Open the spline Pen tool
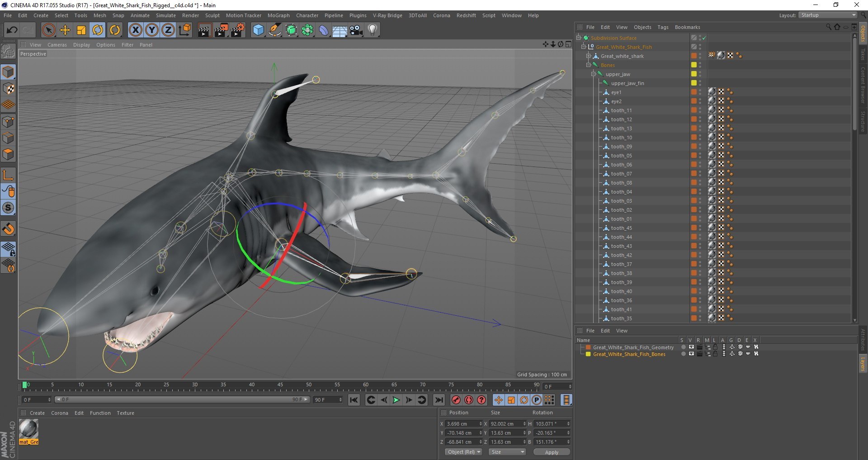The image size is (868, 460). coord(275,30)
